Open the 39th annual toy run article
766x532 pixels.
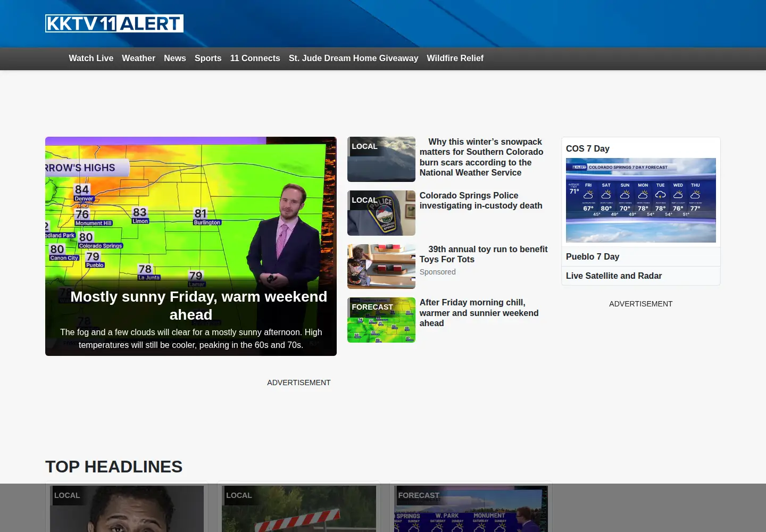(x=484, y=254)
